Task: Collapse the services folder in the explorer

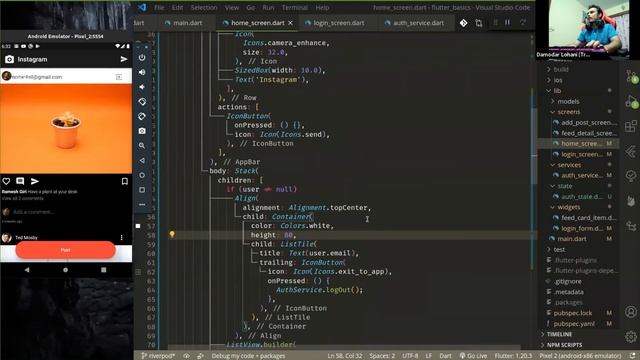Action: (x=569, y=165)
